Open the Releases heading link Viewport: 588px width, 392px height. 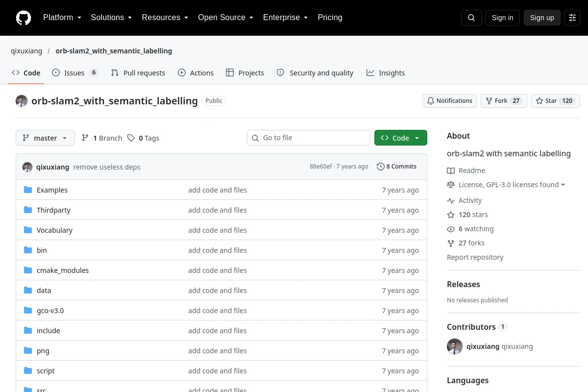464,284
